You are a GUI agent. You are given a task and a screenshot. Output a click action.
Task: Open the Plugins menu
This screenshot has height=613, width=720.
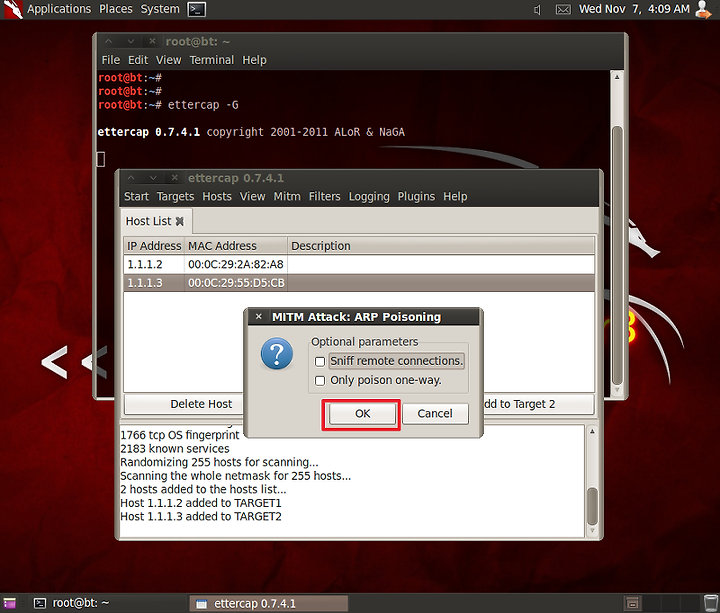[x=416, y=197]
